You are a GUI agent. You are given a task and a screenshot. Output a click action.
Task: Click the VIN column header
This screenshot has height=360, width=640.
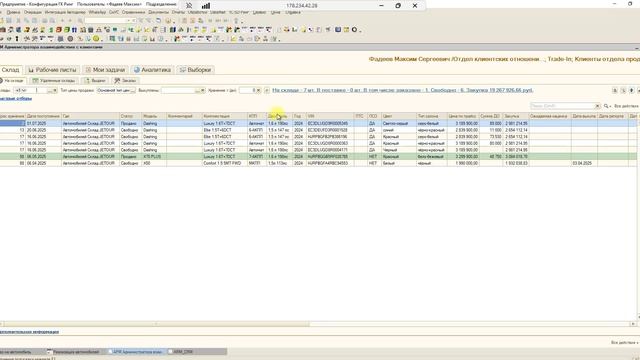coord(330,116)
